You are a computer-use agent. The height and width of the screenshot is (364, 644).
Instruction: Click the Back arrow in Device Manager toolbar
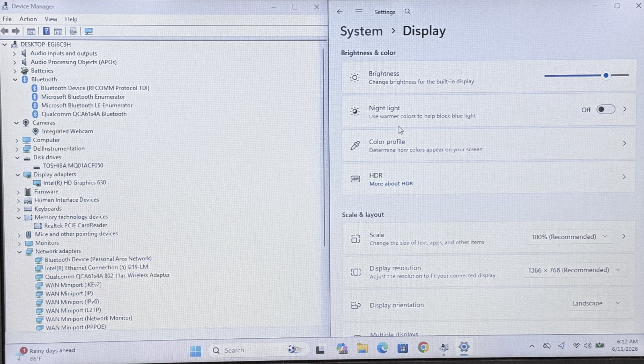pos(5,31)
